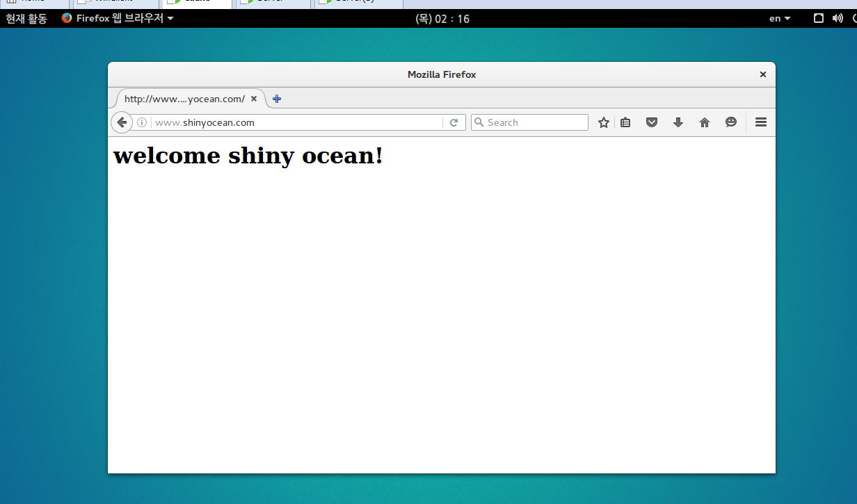Save page to Pocket
This screenshot has height=504, width=857.
(x=652, y=122)
